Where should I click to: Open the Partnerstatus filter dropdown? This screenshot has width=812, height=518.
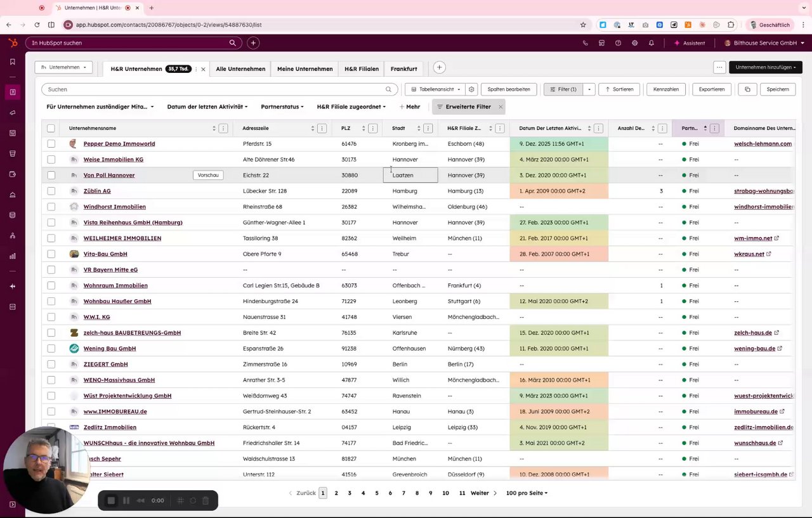(282, 107)
